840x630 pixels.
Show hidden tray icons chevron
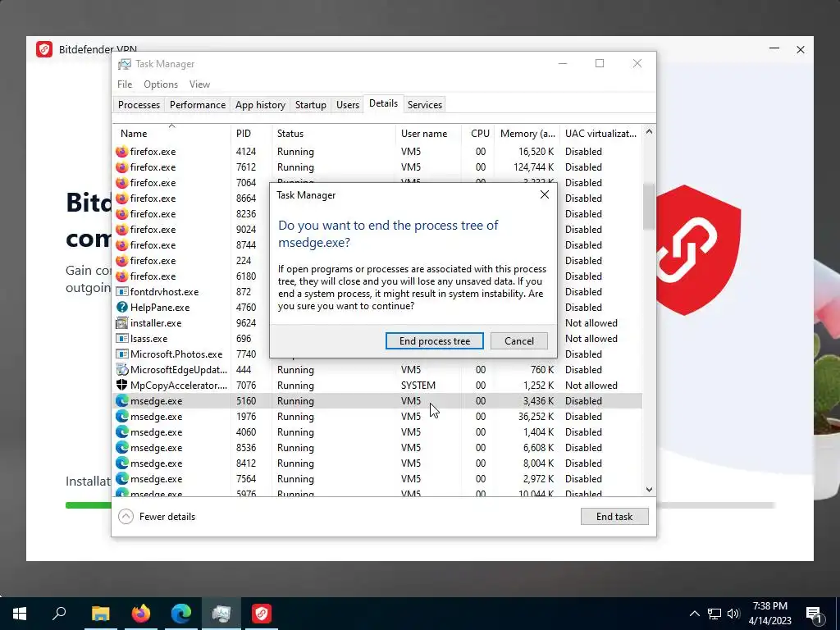[694, 614]
